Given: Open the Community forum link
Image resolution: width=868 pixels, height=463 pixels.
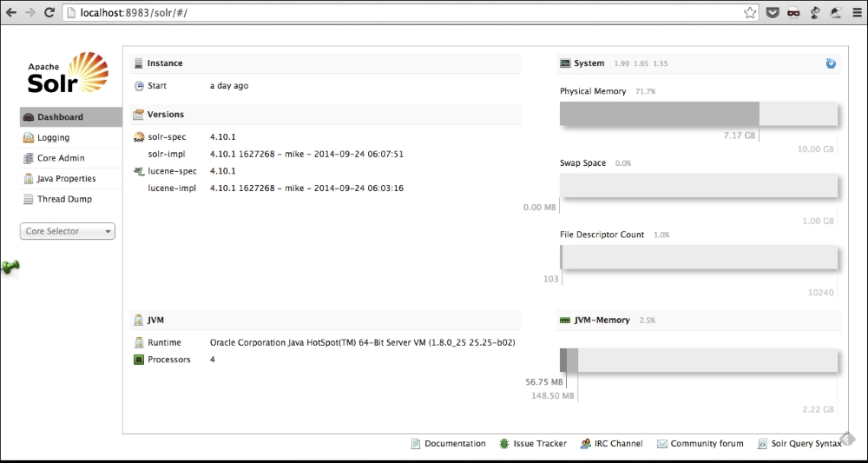Looking at the screenshot, I should (707, 444).
